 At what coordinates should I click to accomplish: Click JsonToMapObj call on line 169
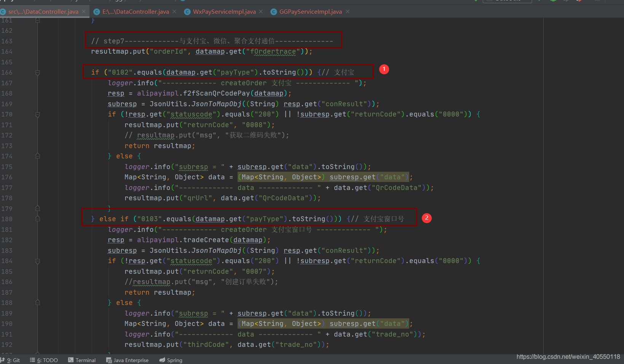pos(216,104)
